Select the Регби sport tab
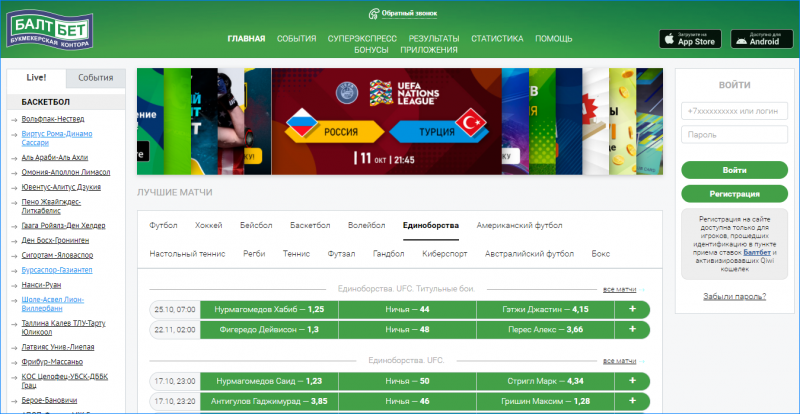The width and height of the screenshot is (800, 414). click(254, 254)
